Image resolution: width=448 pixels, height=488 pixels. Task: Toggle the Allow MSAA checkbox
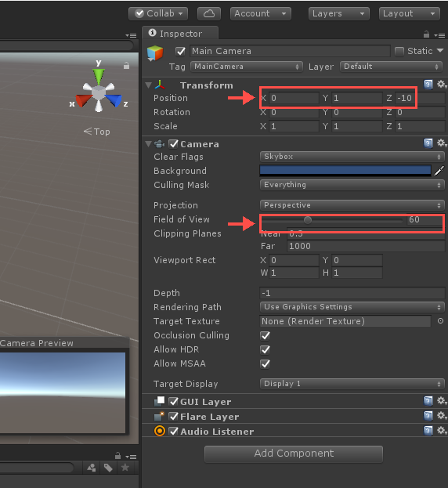point(265,363)
